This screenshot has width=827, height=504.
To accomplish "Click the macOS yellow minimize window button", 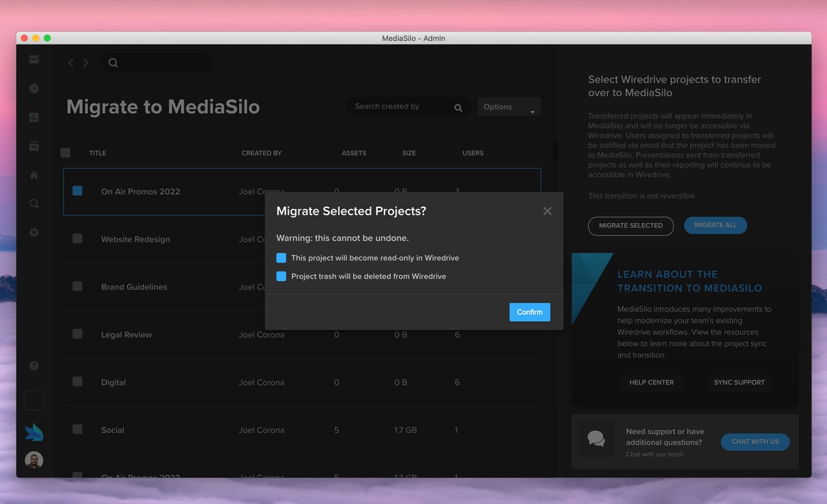I will [x=36, y=38].
